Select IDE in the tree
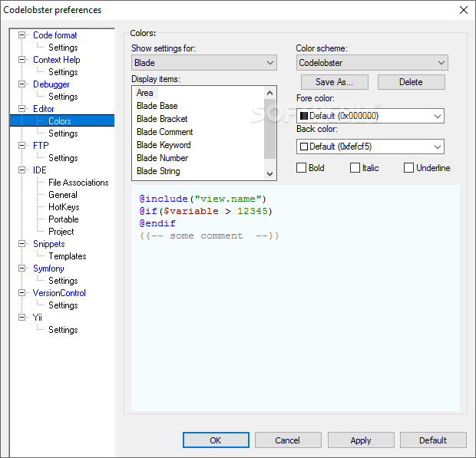Screen dimensions: 476x458 (39, 170)
